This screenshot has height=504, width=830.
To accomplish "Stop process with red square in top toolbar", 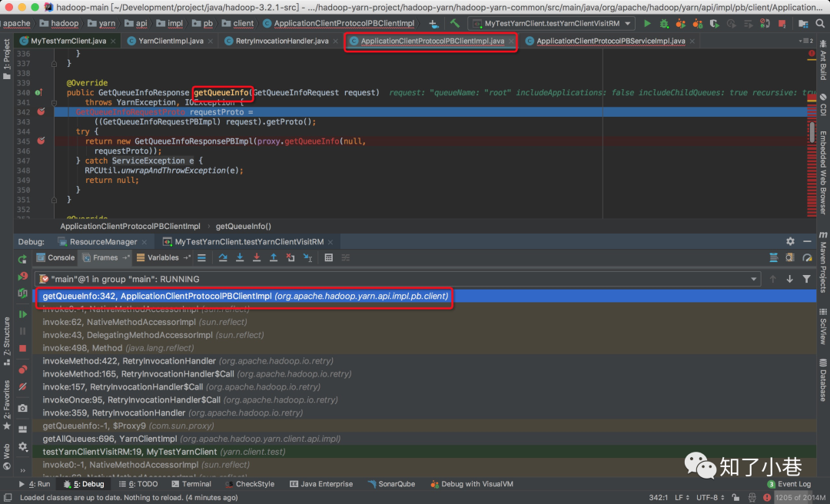I will tap(782, 24).
